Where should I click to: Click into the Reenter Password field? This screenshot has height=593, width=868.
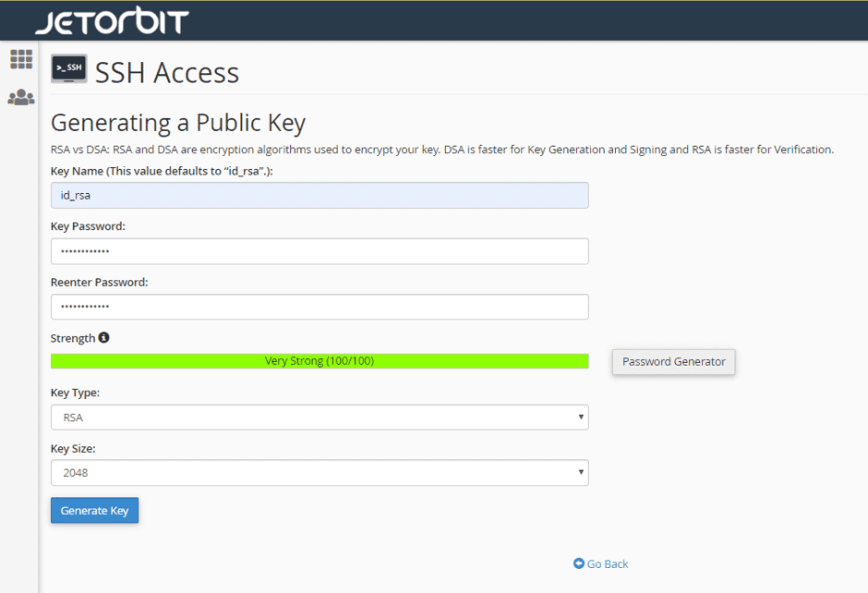319,307
